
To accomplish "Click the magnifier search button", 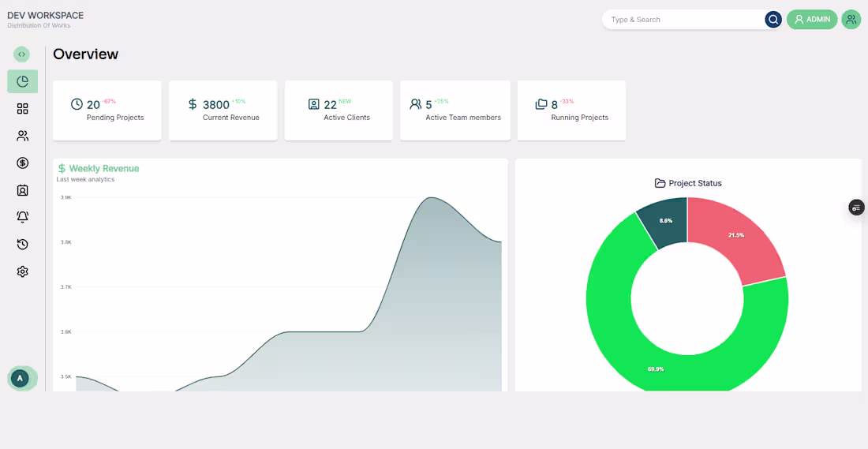I will click(773, 20).
